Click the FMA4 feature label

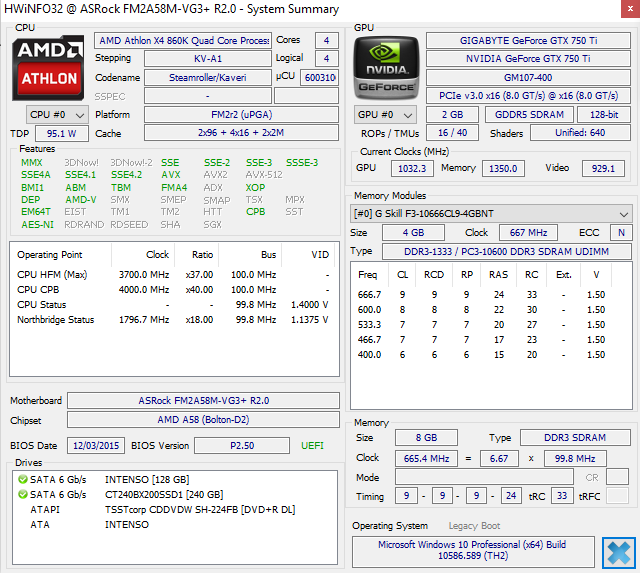174,187
